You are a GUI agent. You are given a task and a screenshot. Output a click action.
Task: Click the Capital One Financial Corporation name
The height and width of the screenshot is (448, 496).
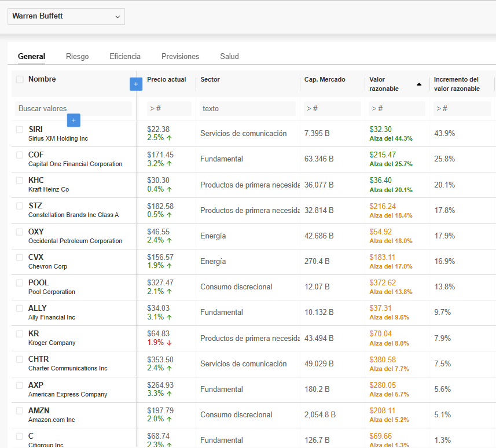click(x=75, y=164)
